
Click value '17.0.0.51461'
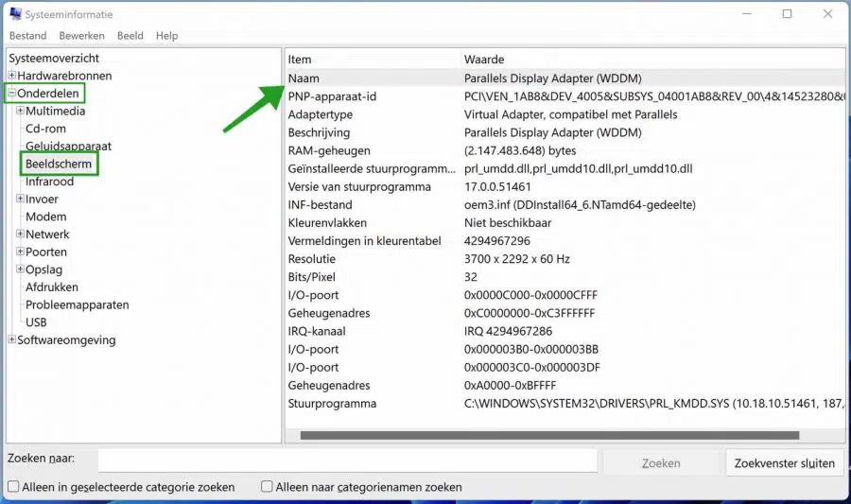coord(497,186)
